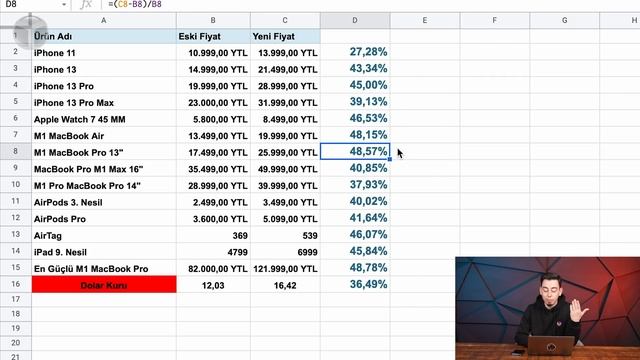Select the new price 13.999,00 YTL cell
640x360 pixels.
pyautogui.click(x=285, y=53)
